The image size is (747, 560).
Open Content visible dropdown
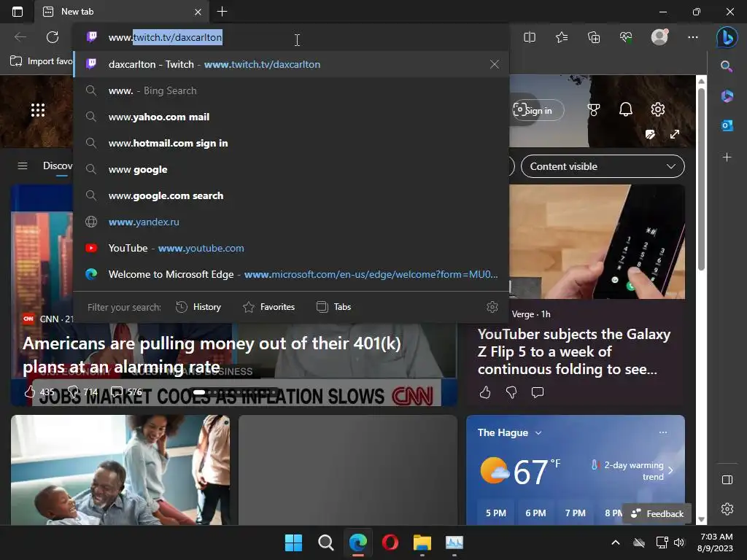pyautogui.click(x=603, y=166)
